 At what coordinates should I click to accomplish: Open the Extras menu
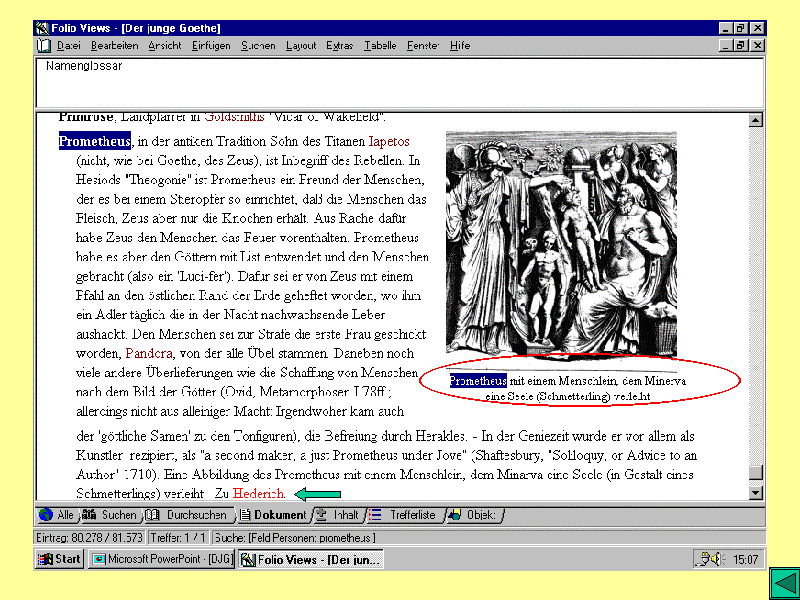tap(340, 46)
